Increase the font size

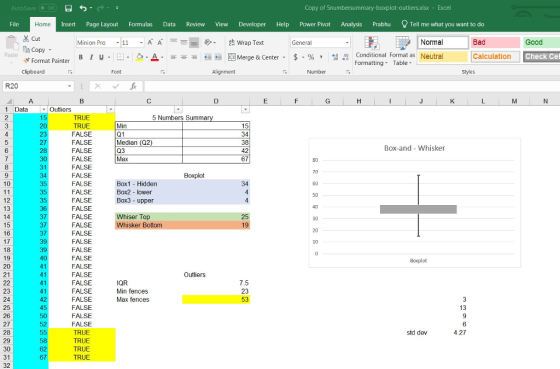point(150,43)
